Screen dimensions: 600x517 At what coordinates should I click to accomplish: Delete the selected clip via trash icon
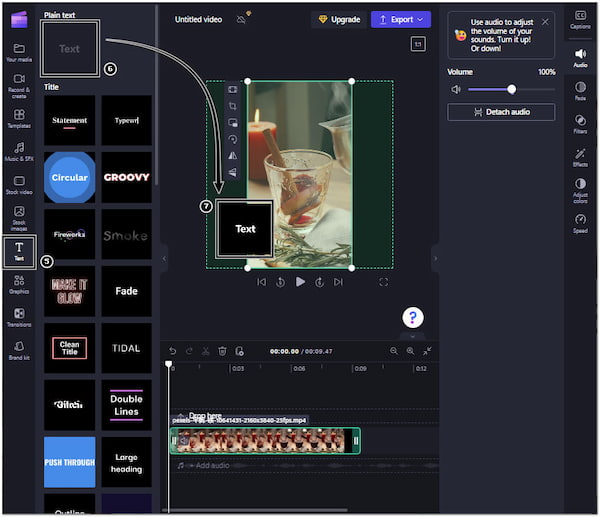[222, 351]
